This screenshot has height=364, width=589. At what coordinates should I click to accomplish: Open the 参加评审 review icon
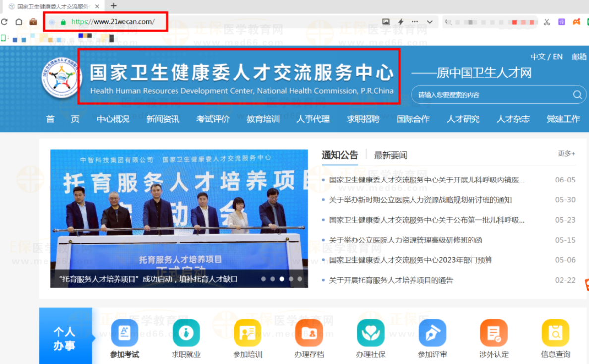coord(432,333)
